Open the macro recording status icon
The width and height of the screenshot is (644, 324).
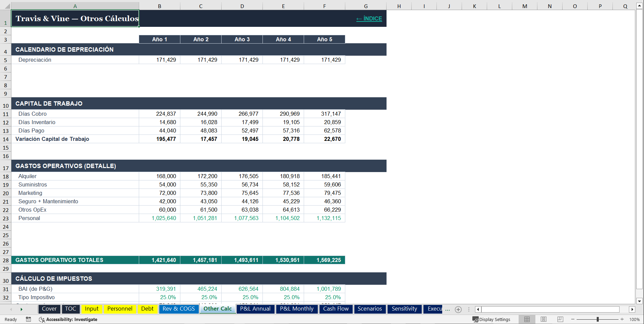[28, 319]
